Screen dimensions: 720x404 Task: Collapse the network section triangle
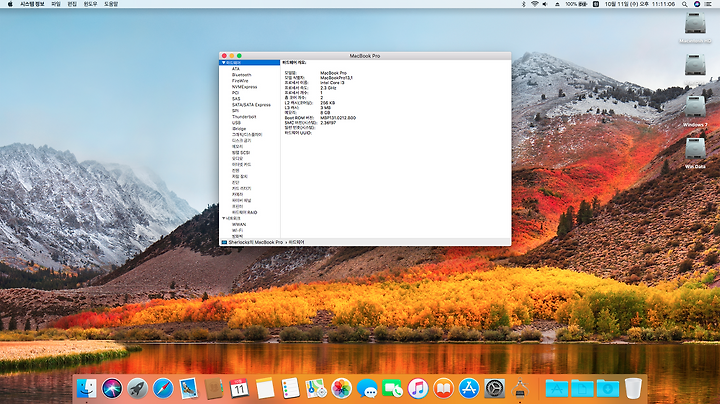tap(223, 219)
